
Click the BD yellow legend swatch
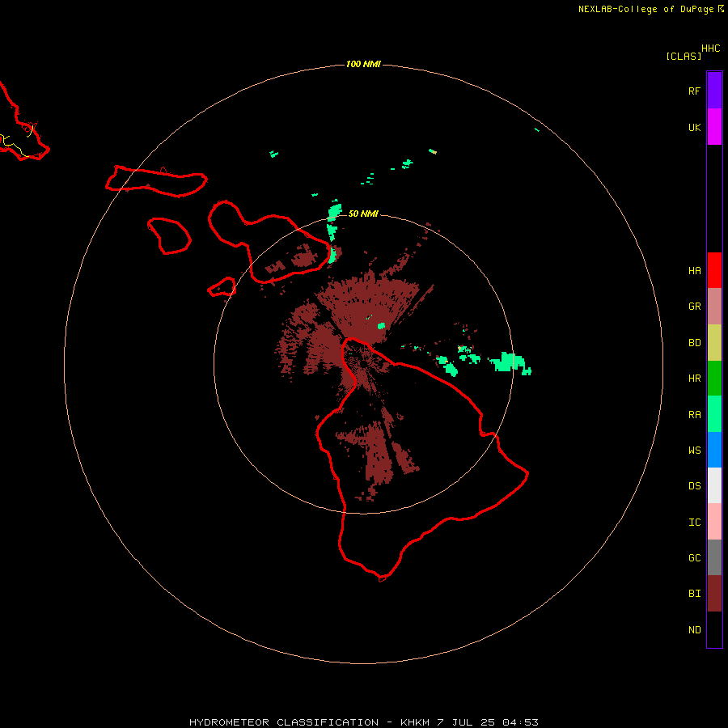coord(714,343)
